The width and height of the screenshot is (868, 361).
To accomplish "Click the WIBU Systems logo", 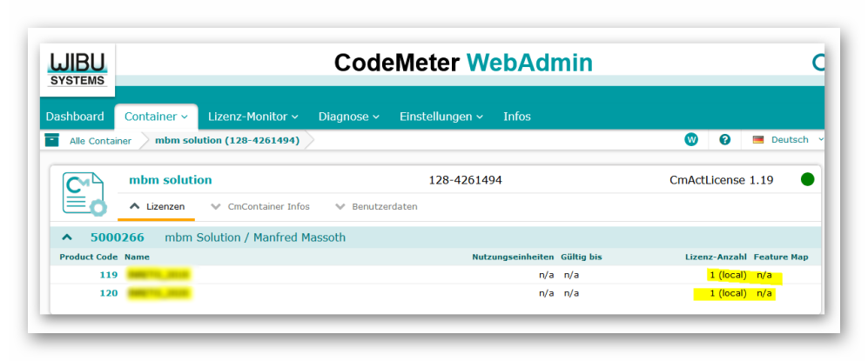I will (x=77, y=68).
